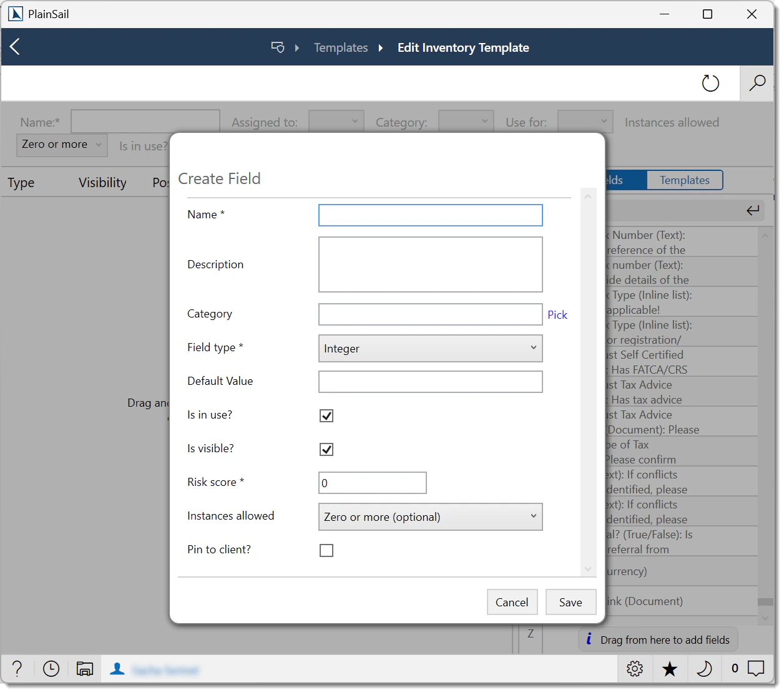Image resolution: width=784 pixels, height=693 pixels.
Task: Go back using the header arrow
Action: pyautogui.click(x=16, y=47)
